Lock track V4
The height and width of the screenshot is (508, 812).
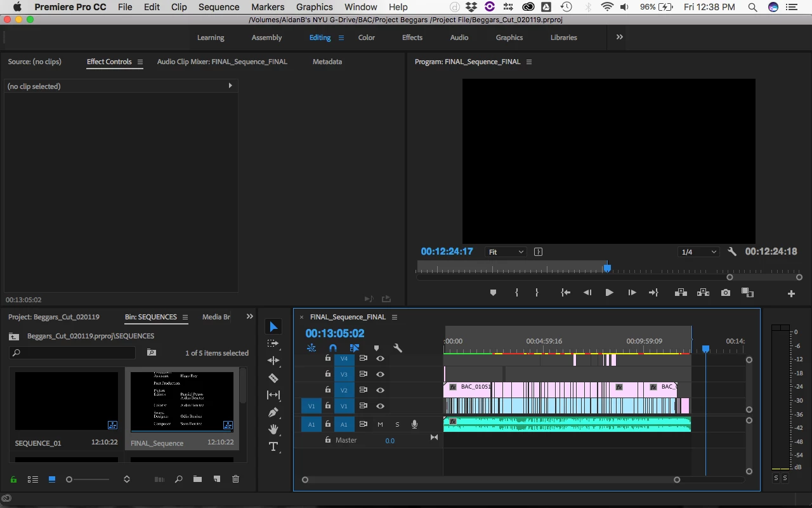click(x=328, y=358)
